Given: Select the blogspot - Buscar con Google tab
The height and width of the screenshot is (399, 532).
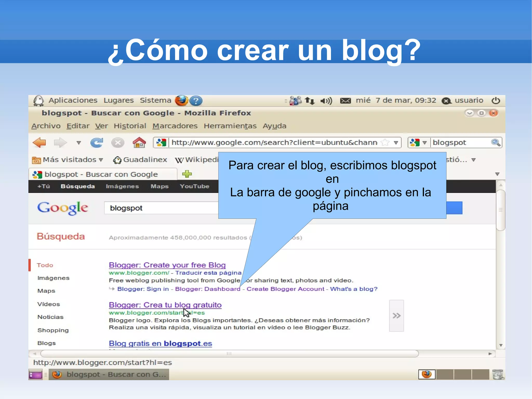Looking at the screenshot, I should coord(103,174).
